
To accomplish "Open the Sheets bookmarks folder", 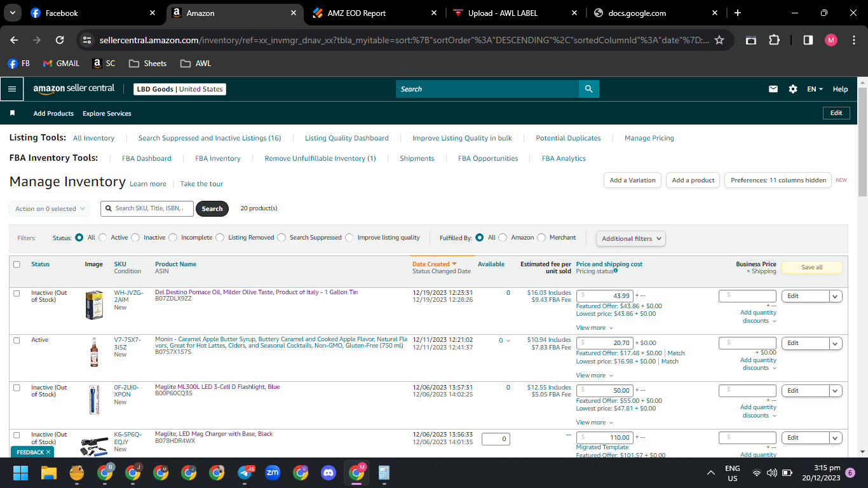I will (x=147, y=64).
